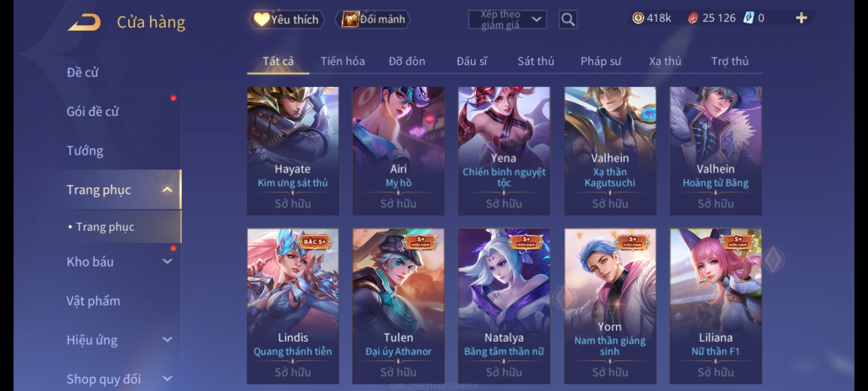Go to Tướng in the sidebar

85,151
